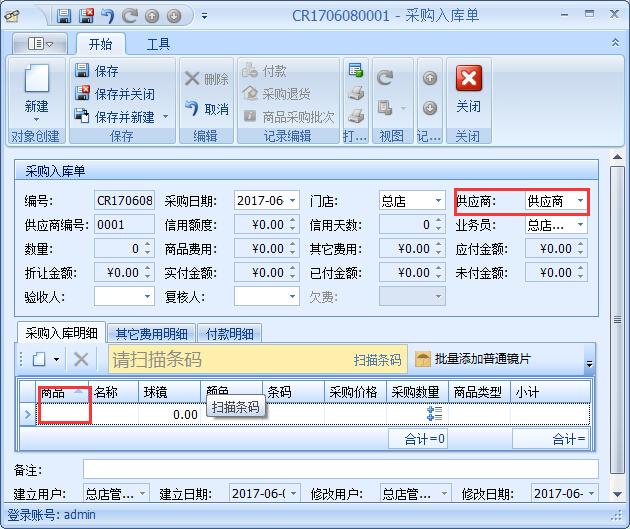Click 保存并关闭 in the ribbon
The image size is (630, 529).
[x=115, y=94]
